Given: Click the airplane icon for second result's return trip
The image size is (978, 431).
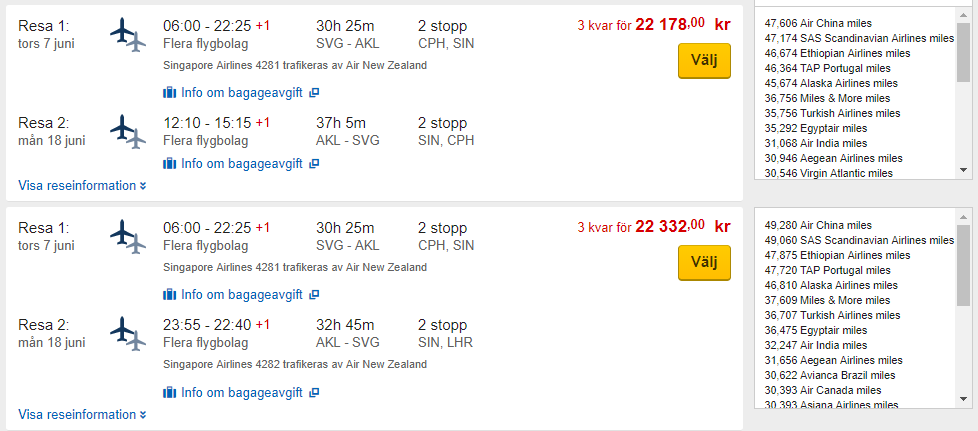Looking at the screenshot, I should click(127, 333).
